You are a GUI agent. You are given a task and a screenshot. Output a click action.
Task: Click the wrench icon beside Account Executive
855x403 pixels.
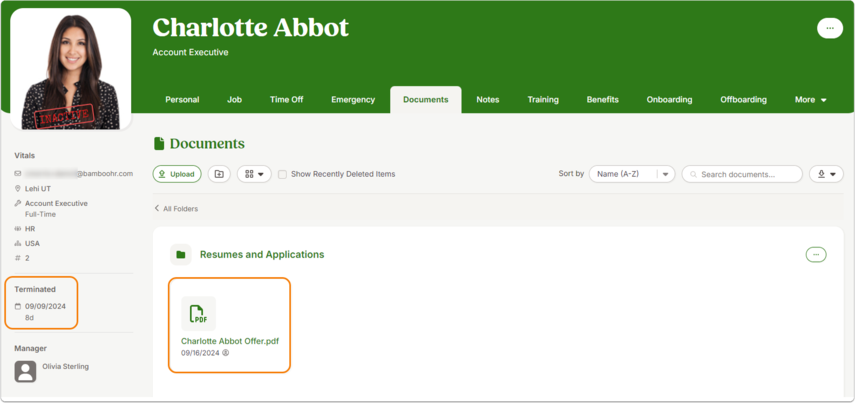18,203
